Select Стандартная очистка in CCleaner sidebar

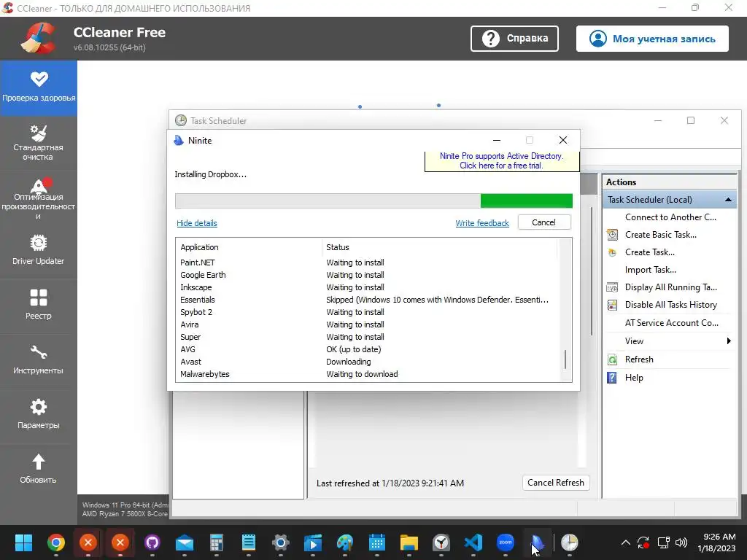click(x=39, y=143)
